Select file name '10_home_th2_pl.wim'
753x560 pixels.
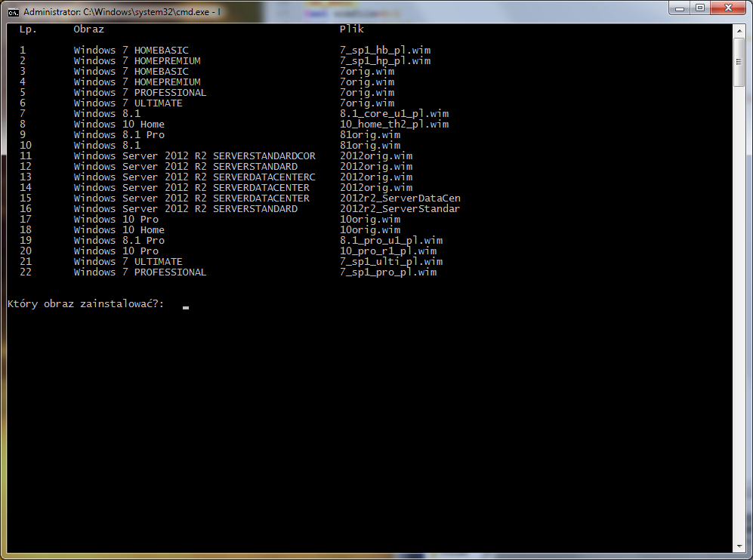click(394, 125)
